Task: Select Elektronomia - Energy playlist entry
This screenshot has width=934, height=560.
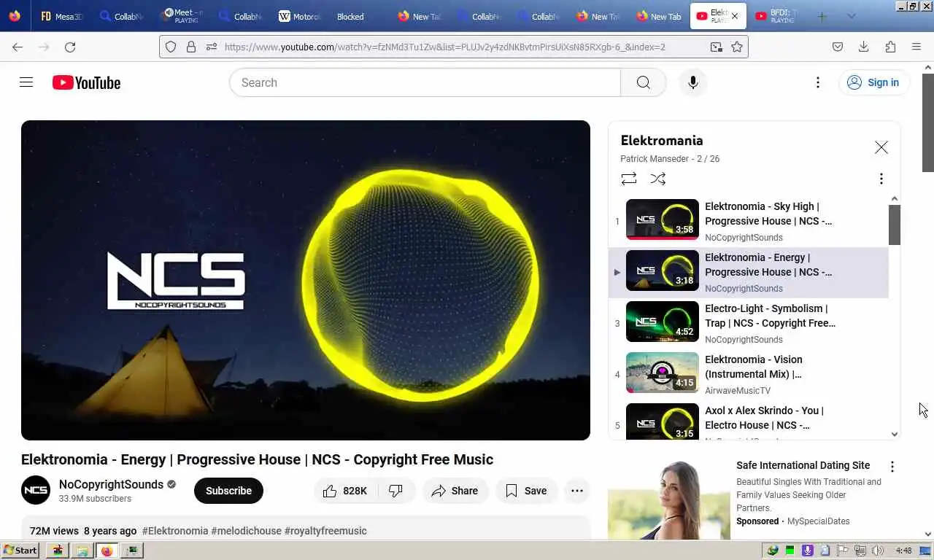Action: pyautogui.click(x=749, y=272)
